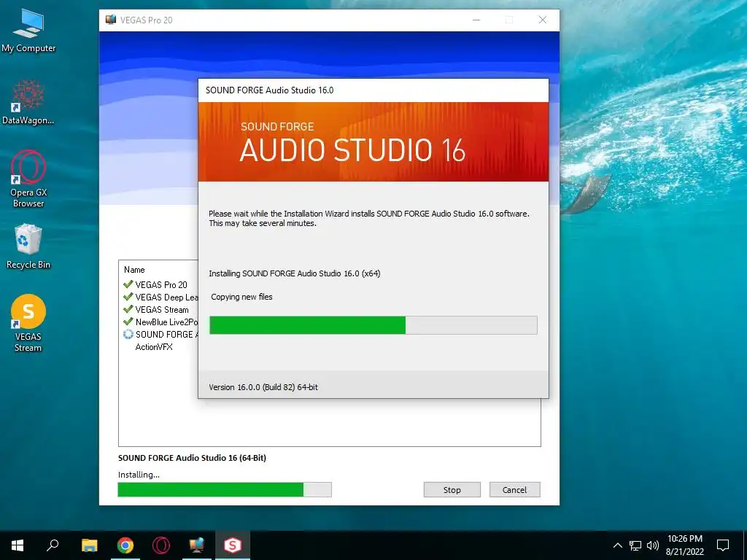Screen dimensions: 747x560
Task: Click green checkmark beside NewBlue Live2Po
Action: [x=128, y=322]
